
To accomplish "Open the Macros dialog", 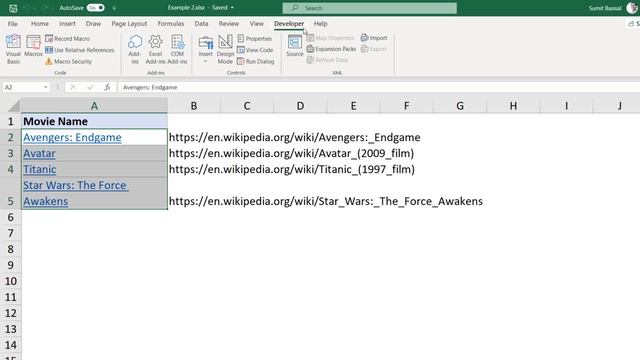I will click(x=33, y=46).
